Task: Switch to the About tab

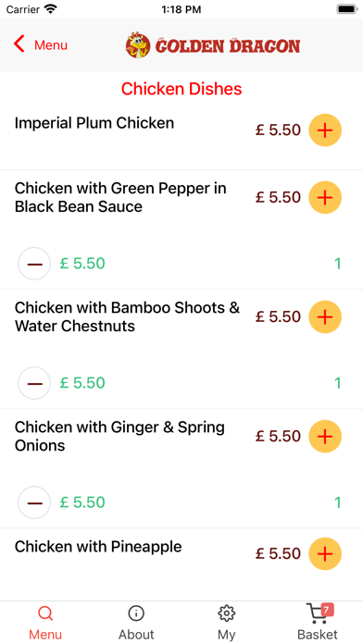Action: (x=136, y=622)
